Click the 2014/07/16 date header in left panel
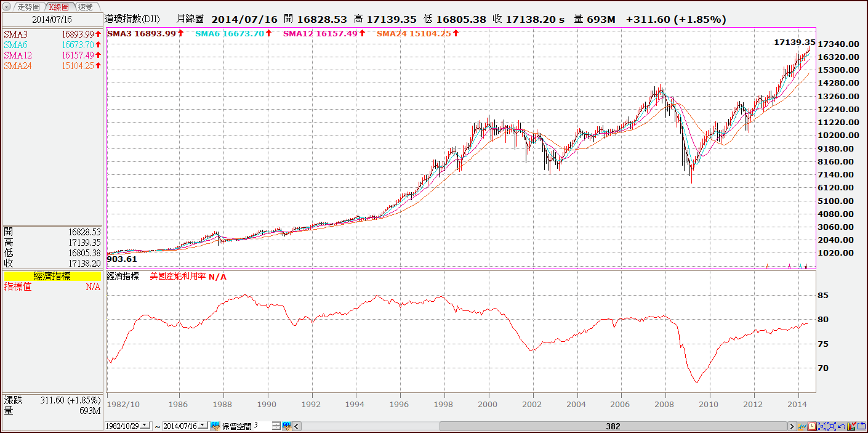Image resolution: width=868 pixels, height=433 pixels. (52, 20)
